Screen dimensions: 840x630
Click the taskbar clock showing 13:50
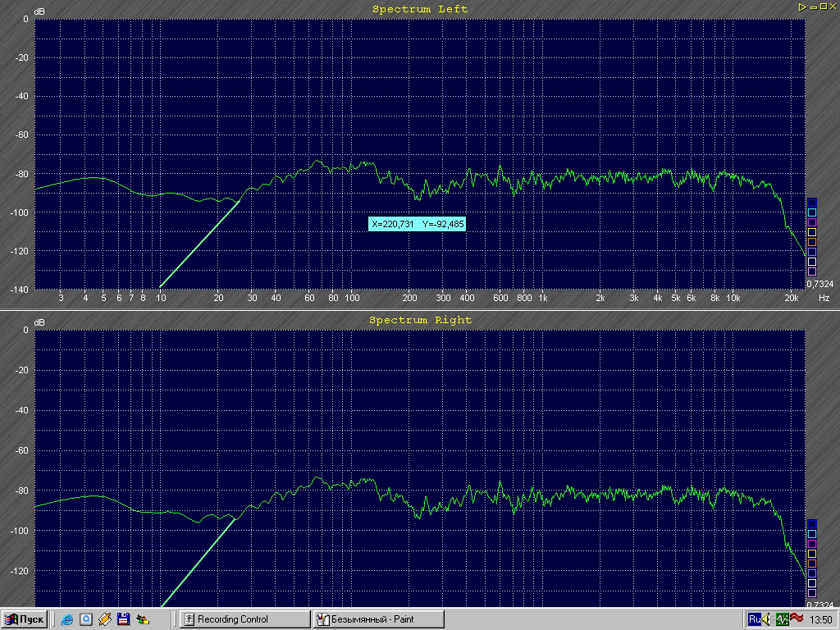821,619
